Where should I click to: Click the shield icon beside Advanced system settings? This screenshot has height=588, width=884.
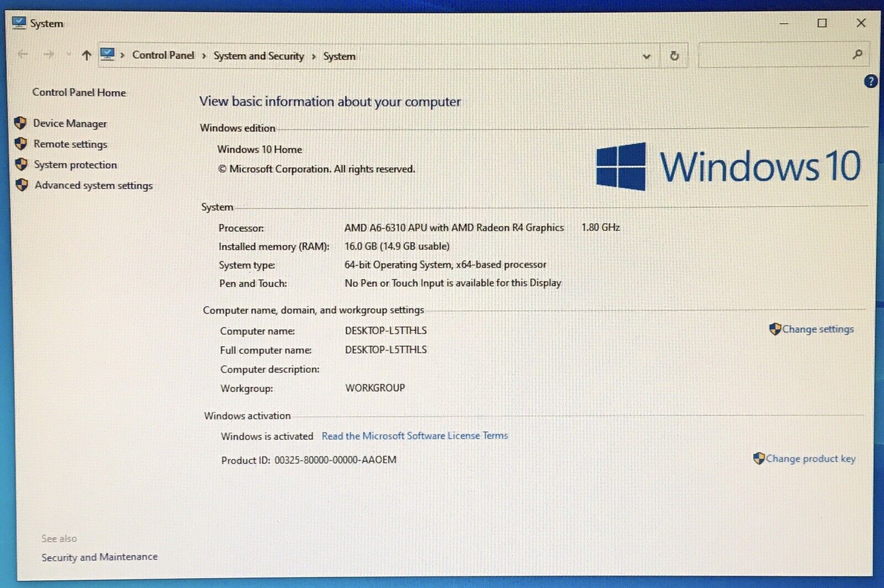[22, 185]
